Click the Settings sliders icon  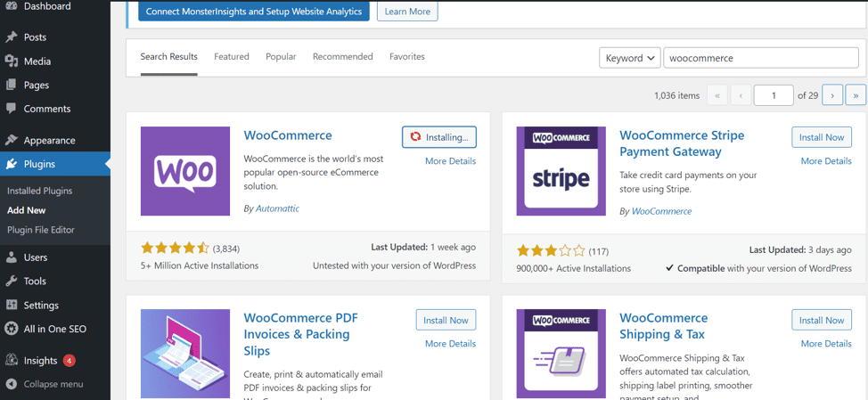pos(11,305)
